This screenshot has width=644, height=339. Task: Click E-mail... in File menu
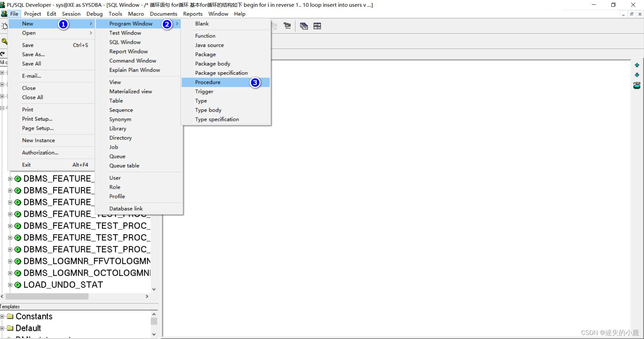coord(51,76)
